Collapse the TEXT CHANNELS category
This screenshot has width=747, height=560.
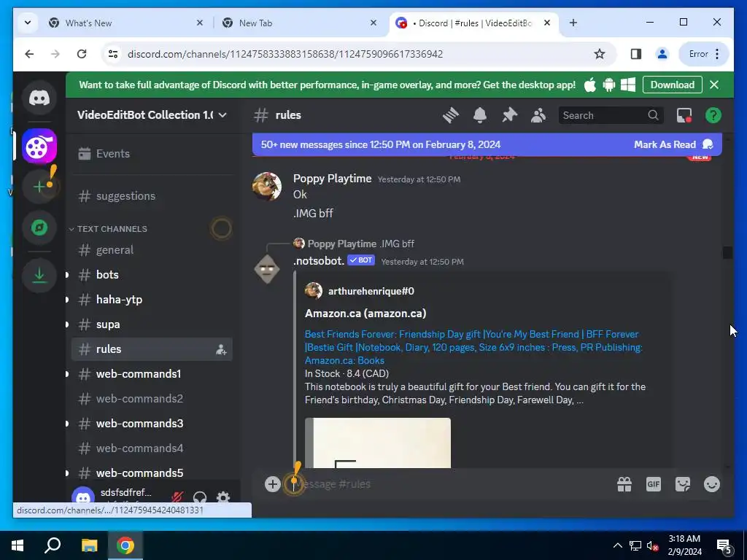coord(109,229)
